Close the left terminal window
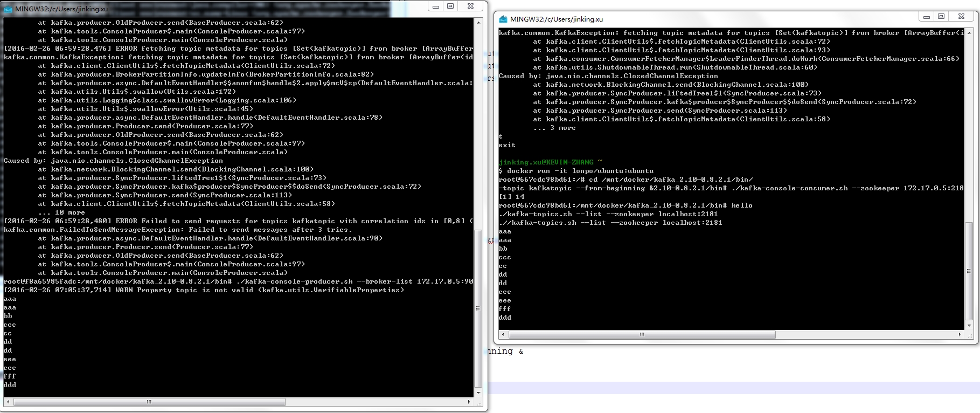Image resolution: width=980 pixels, height=413 pixels. [x=470, y=6]
